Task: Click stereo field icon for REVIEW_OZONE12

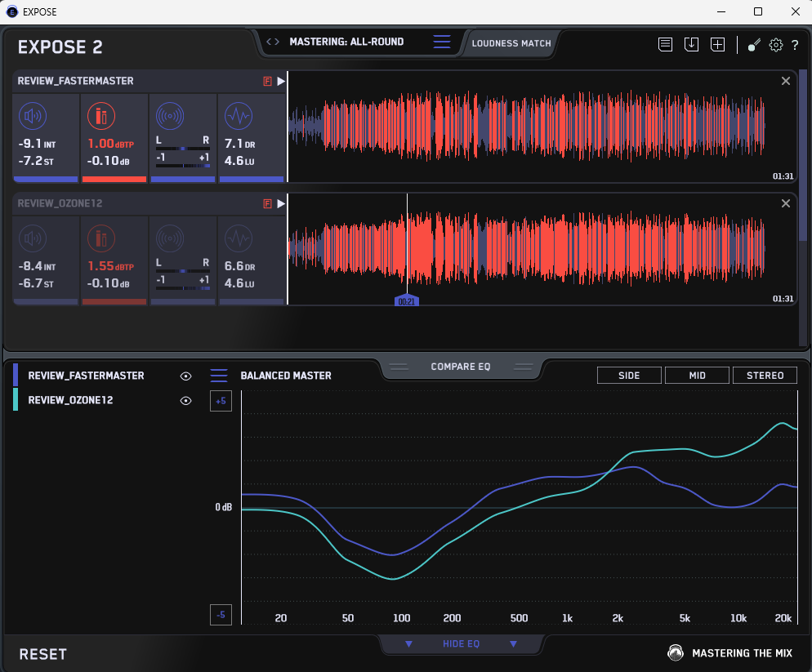Action: click(x=170, y=238)
